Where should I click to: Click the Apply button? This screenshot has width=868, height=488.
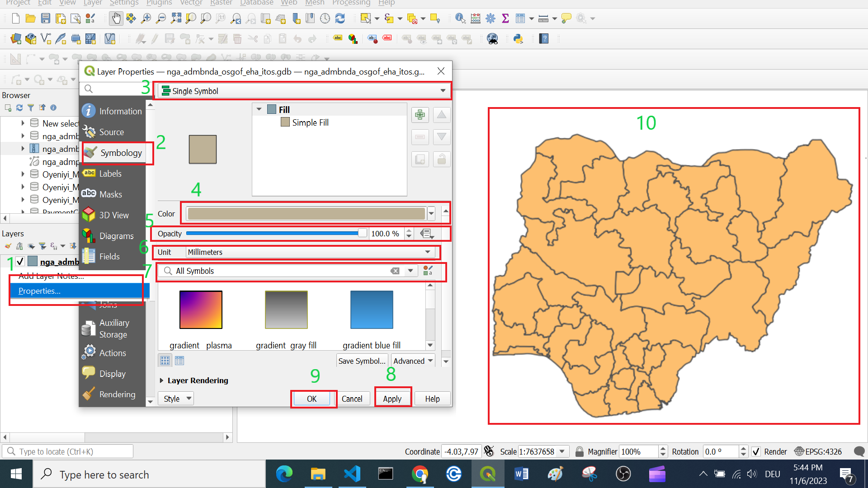click(x=392, y=399)
